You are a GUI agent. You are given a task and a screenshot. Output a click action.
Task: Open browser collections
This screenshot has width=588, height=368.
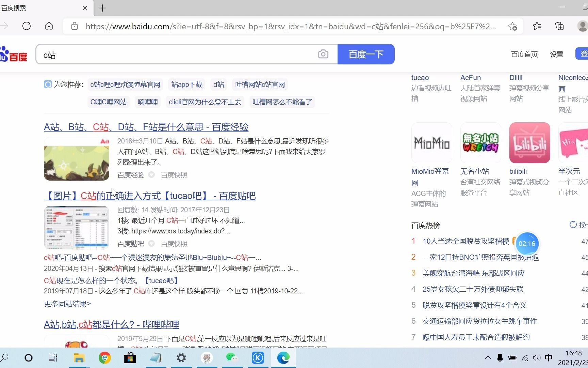tap(559, 26)
